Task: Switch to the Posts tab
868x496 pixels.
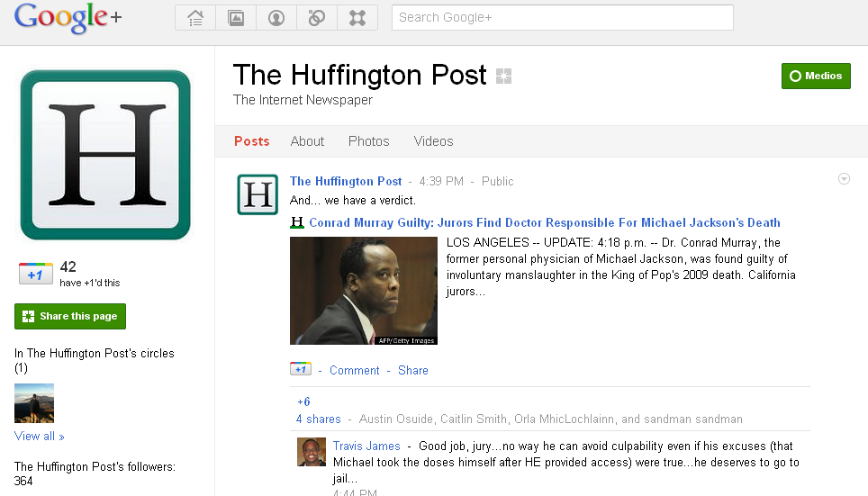Action: [252, 141]
